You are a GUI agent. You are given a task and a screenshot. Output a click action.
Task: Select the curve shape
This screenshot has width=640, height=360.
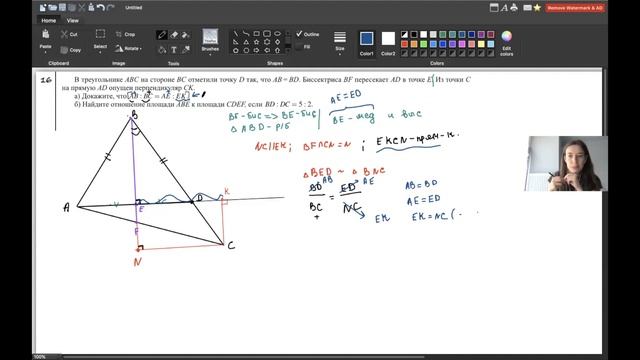coord(246,33)
